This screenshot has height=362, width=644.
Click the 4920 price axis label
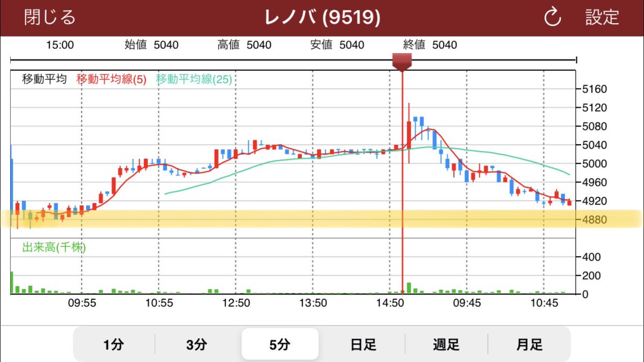click(594, 201)
